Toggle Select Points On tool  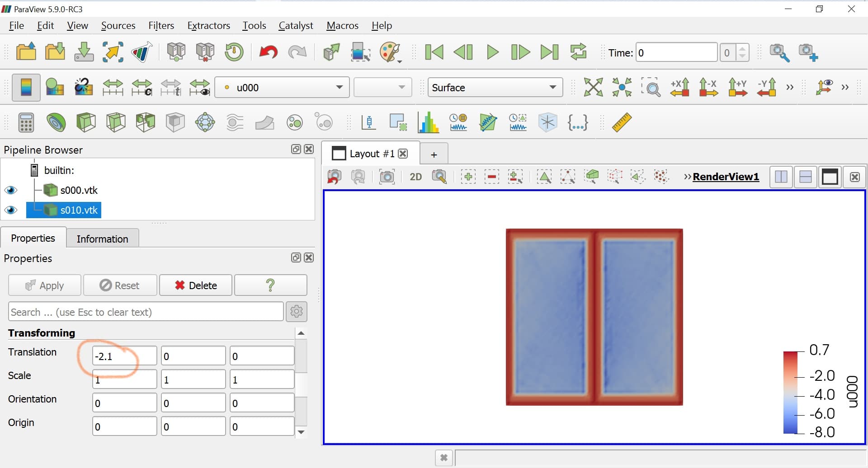pos(568,177)
